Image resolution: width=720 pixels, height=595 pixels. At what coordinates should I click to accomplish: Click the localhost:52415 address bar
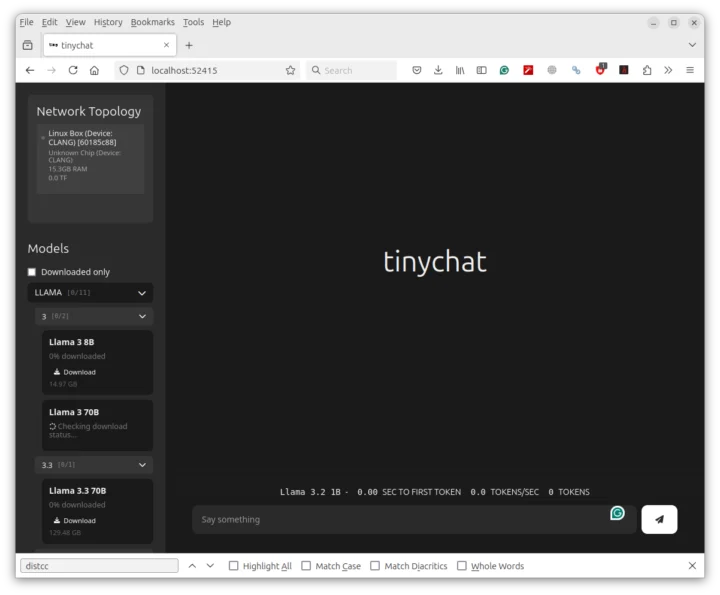click(207, 70)
